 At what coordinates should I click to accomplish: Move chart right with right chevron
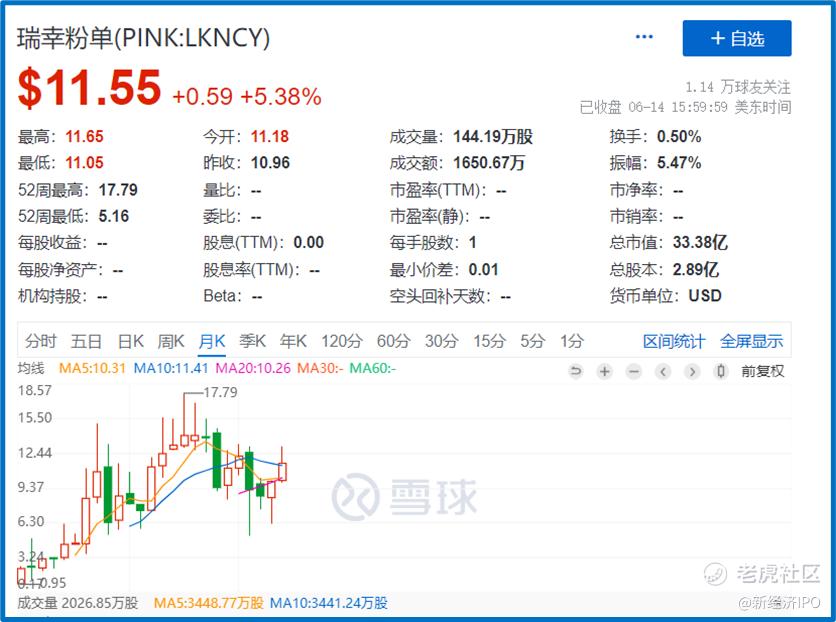[692, 371]
